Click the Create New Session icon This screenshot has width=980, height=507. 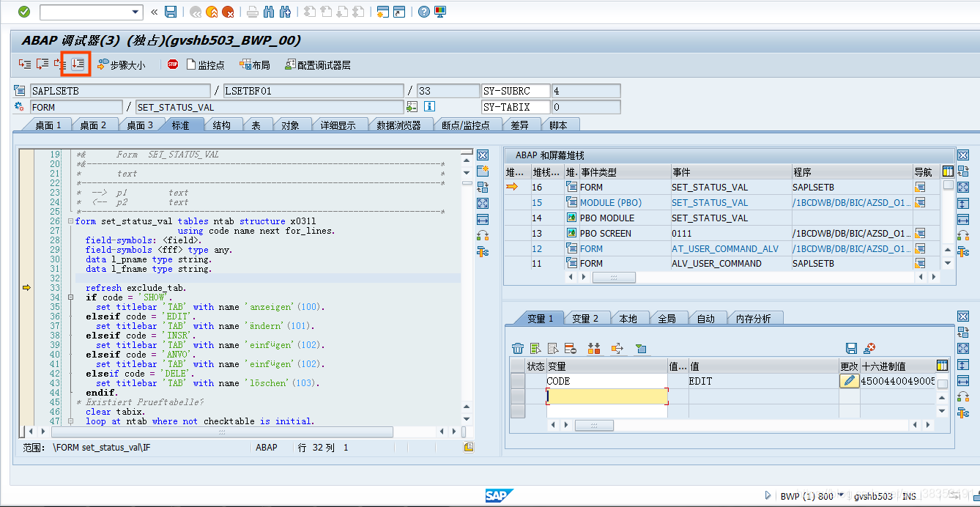tap(382, 12)
